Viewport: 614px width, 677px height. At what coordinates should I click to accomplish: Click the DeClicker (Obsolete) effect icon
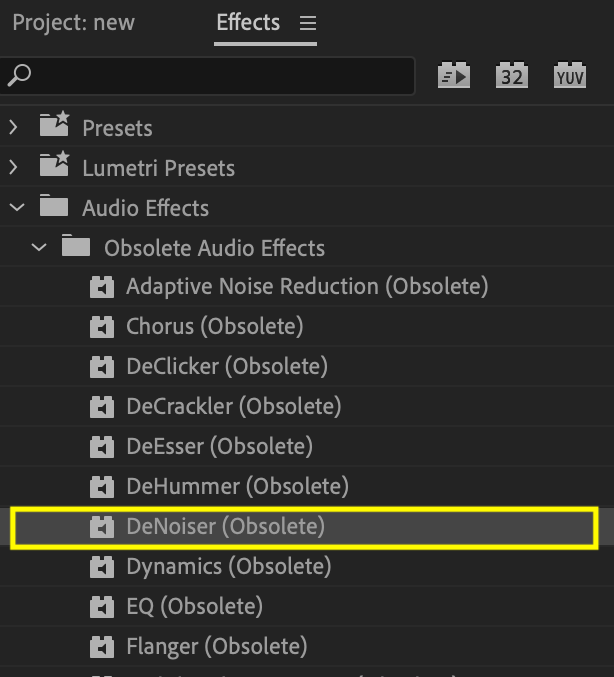click(x=102, y=367)
